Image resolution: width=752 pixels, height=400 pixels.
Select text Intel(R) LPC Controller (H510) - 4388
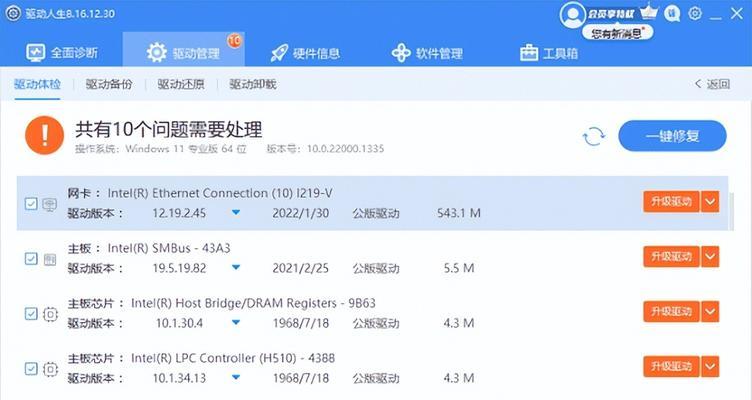tap(233, 358)
